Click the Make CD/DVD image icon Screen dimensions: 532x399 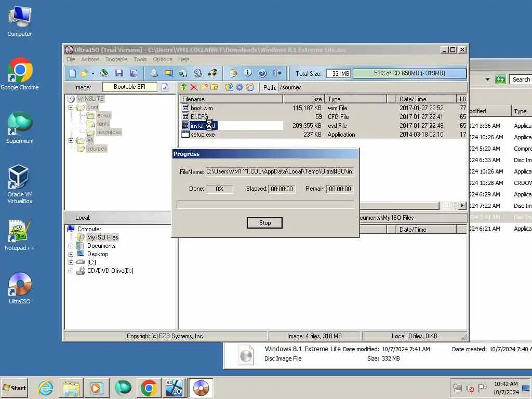[x=154, y=73]
